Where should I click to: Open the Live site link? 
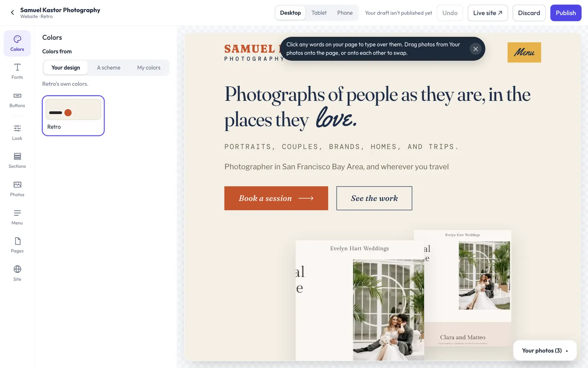point(488,13)
